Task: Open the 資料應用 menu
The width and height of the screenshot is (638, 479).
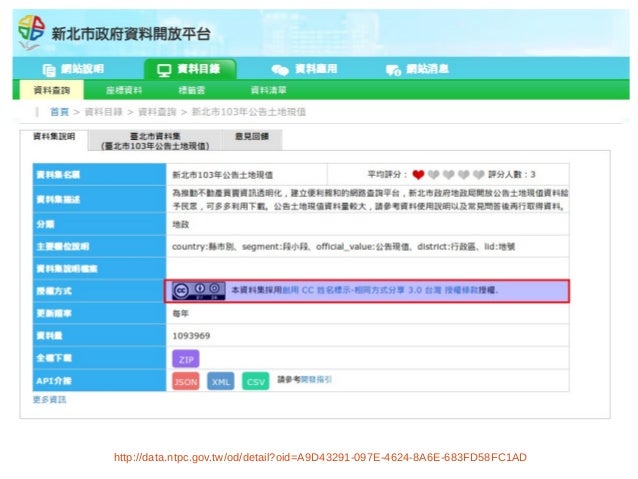Action: tap(304, 69)
